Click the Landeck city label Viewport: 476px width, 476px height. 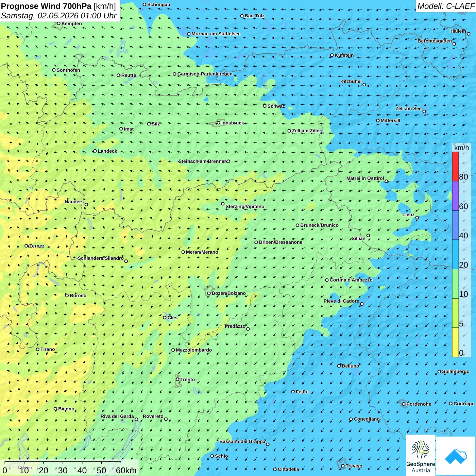(x=107, y=151)
